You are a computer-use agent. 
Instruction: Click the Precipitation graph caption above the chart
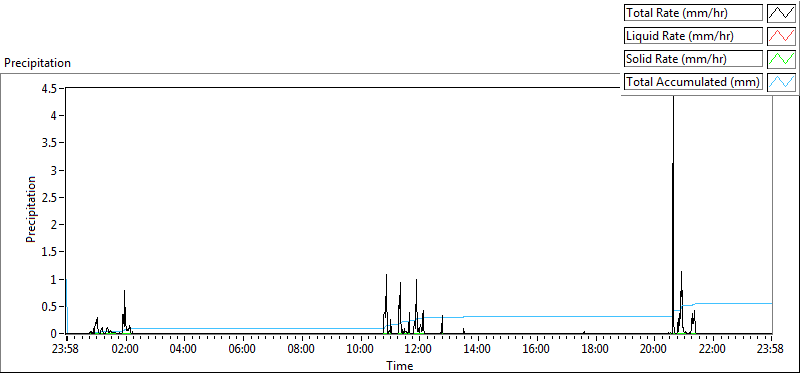(37, 63)
